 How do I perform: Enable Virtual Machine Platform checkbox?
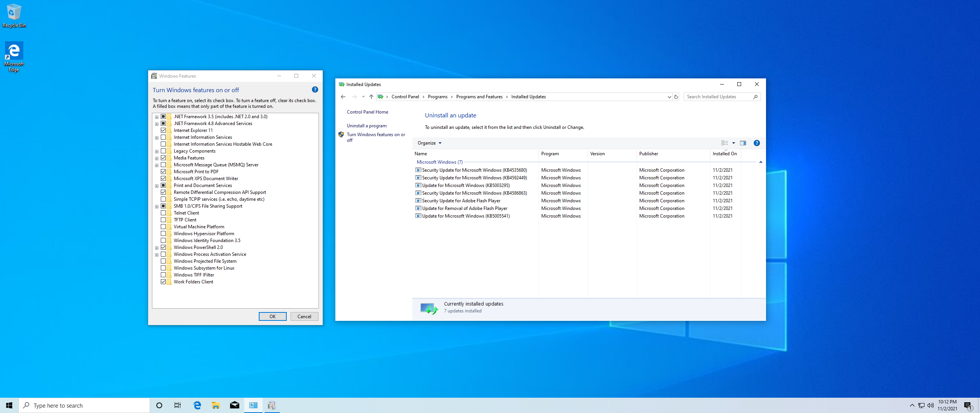[x=163, y=227]
